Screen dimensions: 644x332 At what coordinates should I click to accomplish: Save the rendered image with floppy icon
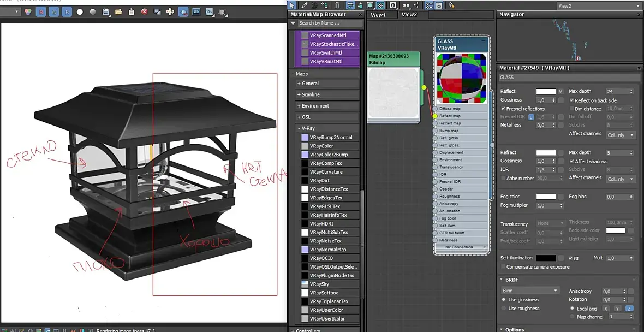tap(105, 12)
